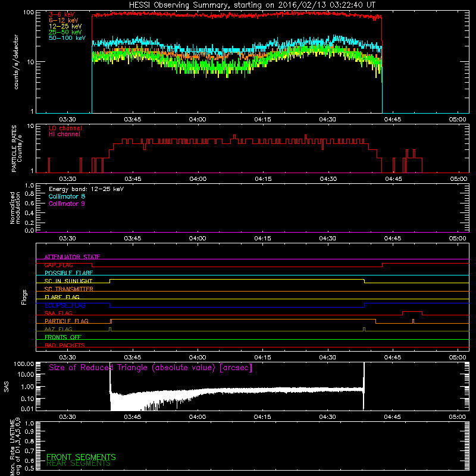This screenshot has height=476, width=476.
Task: Click the ATTENUATOR_STATE flag label
Action: (72, 257)
